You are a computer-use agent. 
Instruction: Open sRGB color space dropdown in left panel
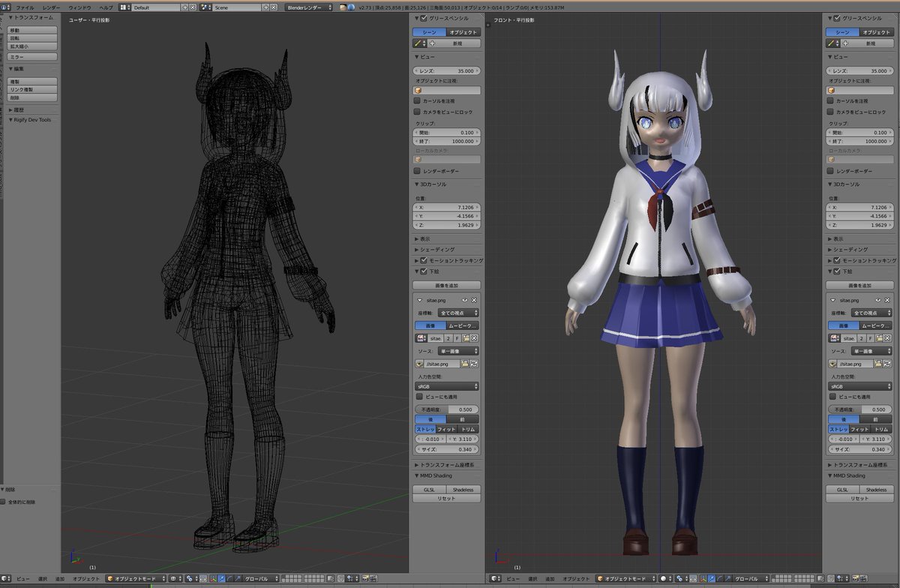447,386
